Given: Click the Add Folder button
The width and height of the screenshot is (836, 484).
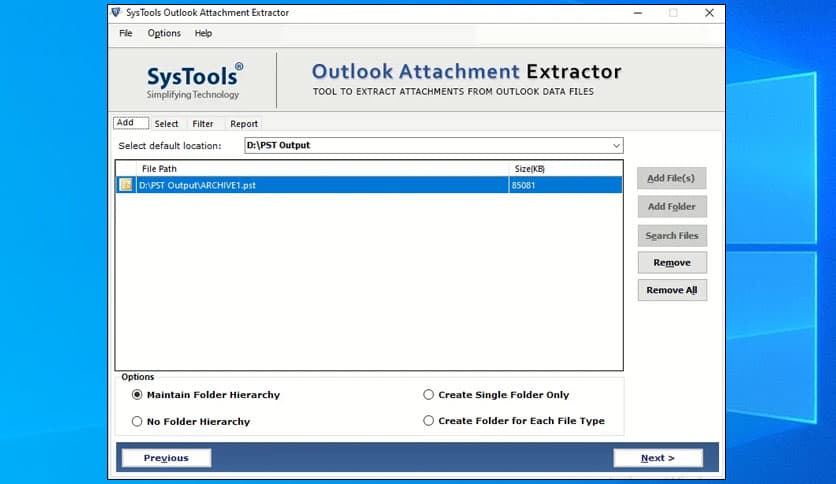Looking at the screenshot, I should 672,206.
